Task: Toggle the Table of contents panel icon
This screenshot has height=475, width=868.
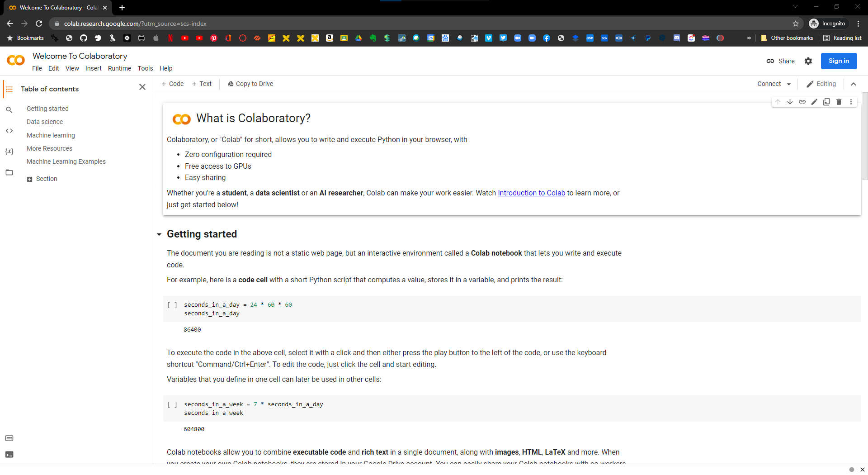Action: 9,89
